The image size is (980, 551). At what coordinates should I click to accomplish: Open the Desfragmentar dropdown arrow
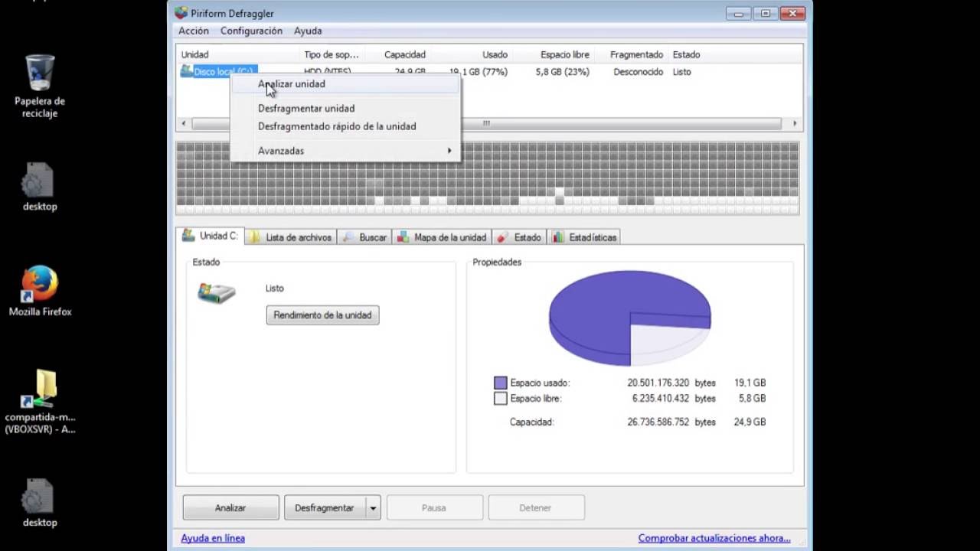[x=373, y=507]
